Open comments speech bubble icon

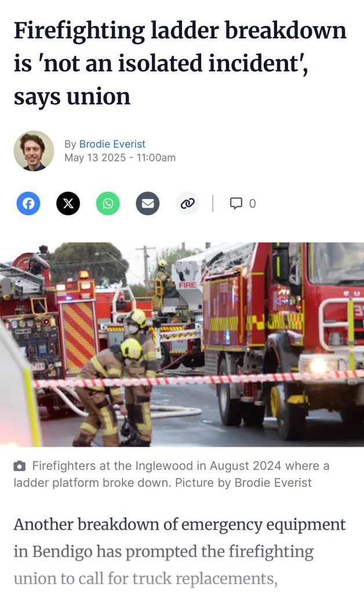point(236,204)
